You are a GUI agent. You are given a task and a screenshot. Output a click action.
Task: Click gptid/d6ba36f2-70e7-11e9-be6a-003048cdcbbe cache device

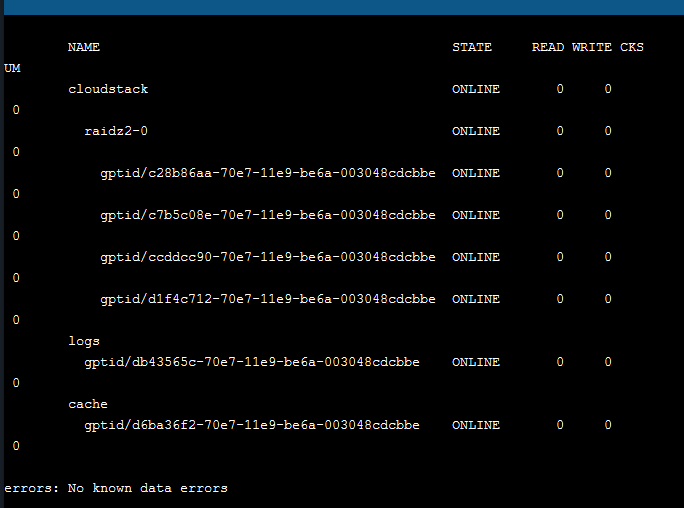click(x=252, y=425)
